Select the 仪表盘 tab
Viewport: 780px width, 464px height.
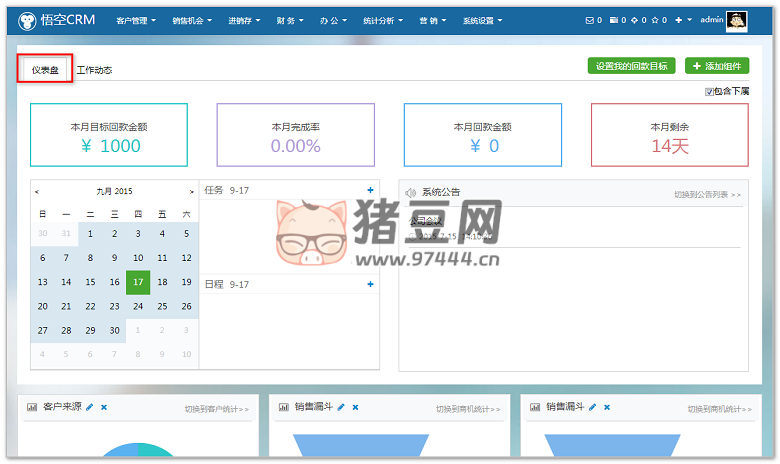pyautogui.click(x=45, y=70)
